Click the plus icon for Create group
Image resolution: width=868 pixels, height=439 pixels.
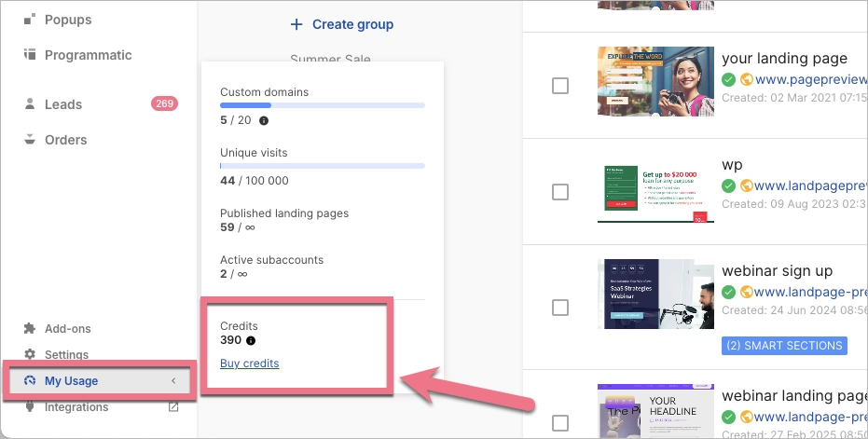296,24
